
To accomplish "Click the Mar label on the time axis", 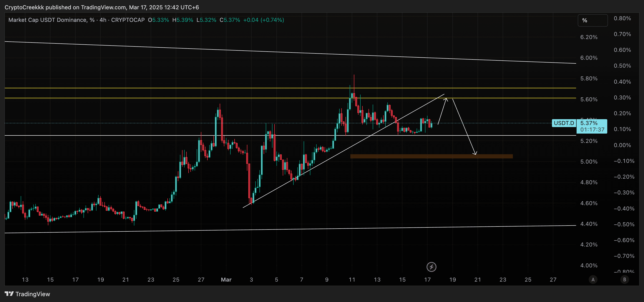I will click(226, 279).
